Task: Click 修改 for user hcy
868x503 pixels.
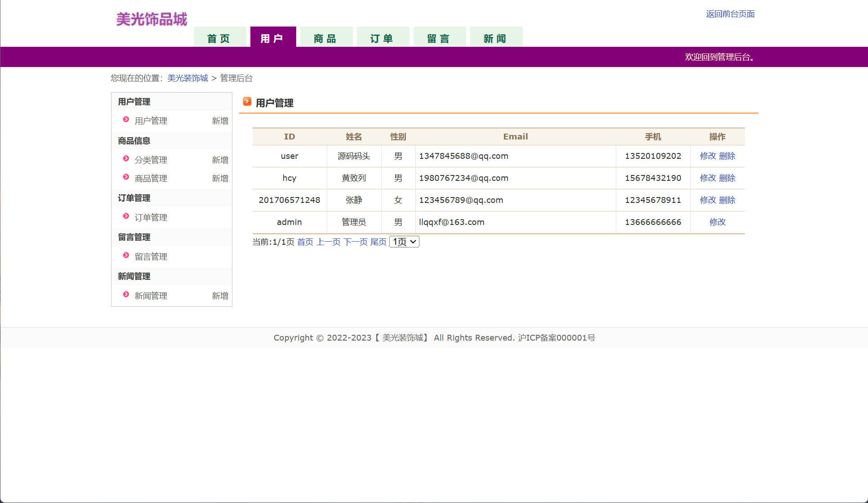Action: [x=708, y=178]
